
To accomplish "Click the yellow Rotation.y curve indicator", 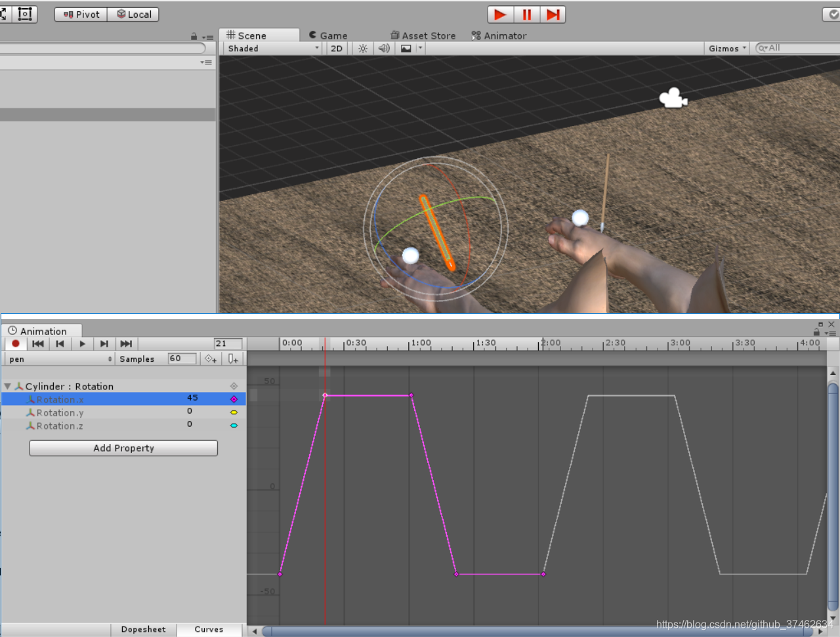I will [x=234, y=412].
